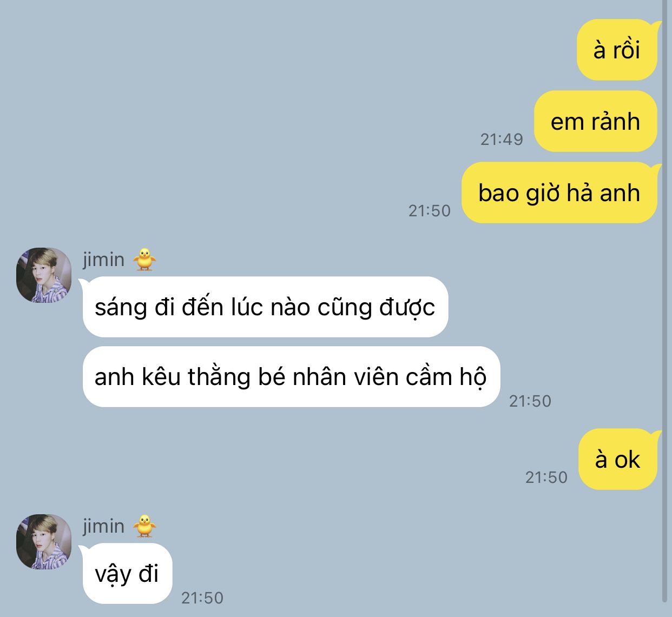This screenshot has width=672, height=617.
Task: Click the 21:50 timestamp beside 'vậy đi'
Action: (x=202, y=598)
